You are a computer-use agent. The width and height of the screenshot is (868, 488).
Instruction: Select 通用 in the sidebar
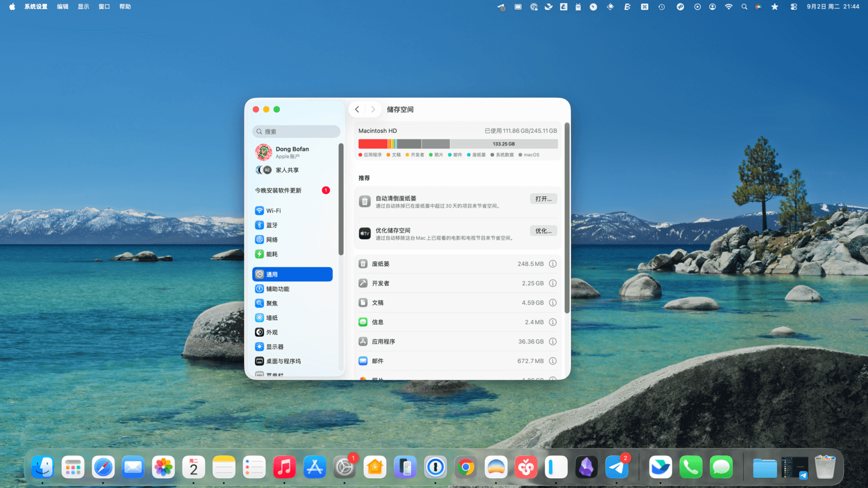coord(292,274)
